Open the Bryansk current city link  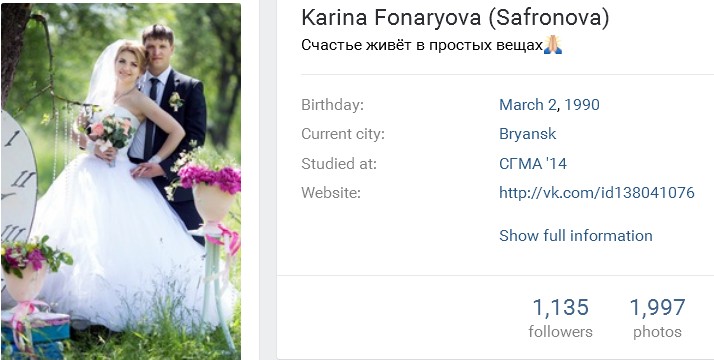(527, 134)
